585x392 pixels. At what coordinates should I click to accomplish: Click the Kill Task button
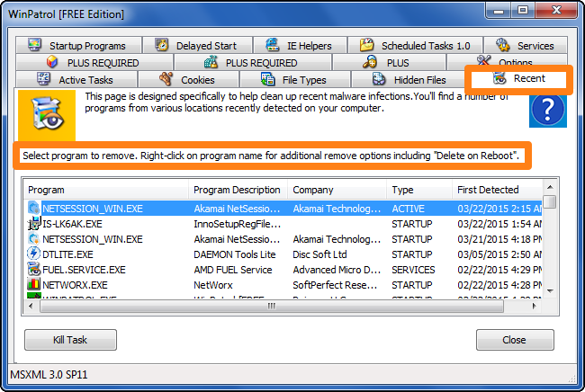pos(70,340)
